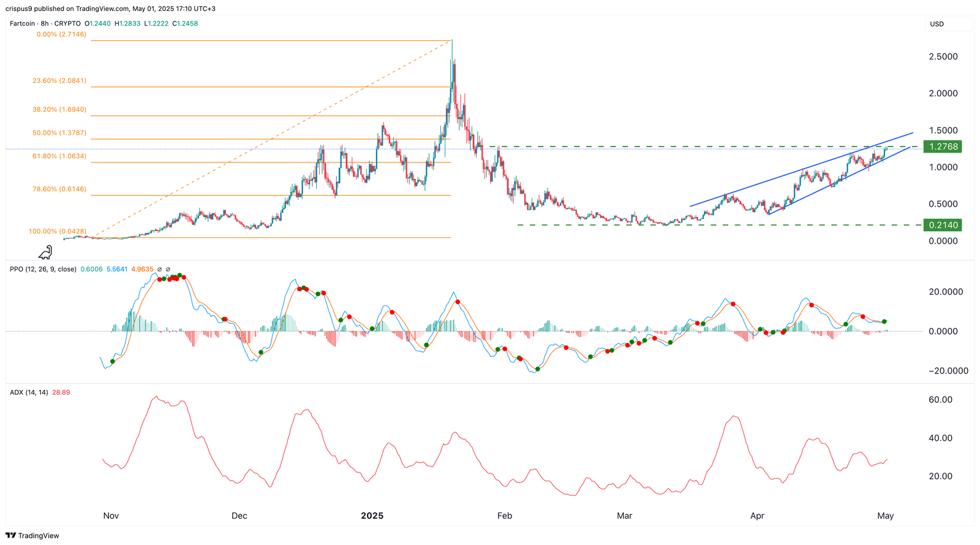Click the orange PPO signal value 4.9635
This screenshot has width=980, height=545.
coord(143,269)
